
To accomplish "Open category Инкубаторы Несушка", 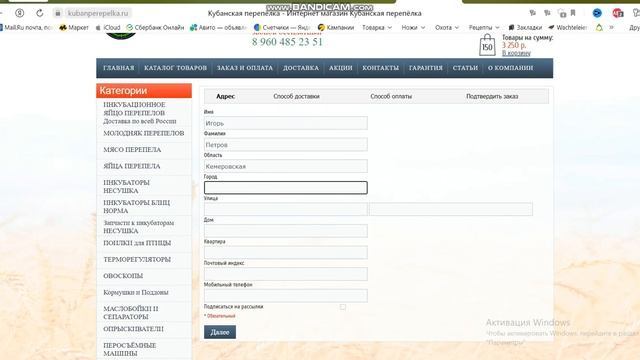I will tap(126, 187).
